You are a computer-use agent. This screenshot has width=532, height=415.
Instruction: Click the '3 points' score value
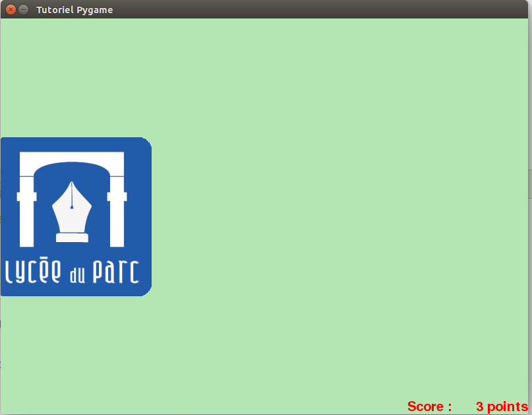coord(502,406)
